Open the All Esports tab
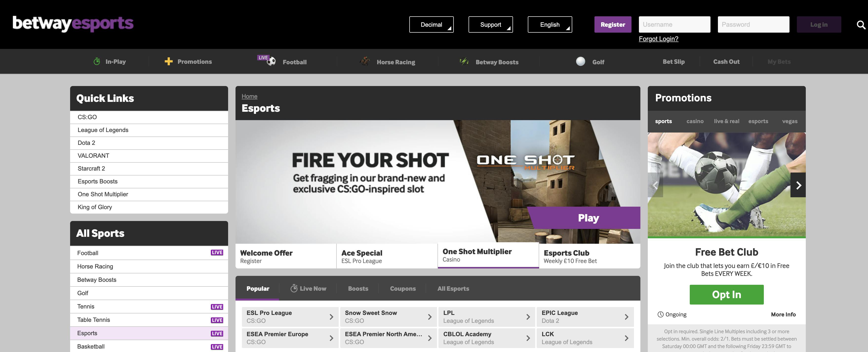This screenshot has height=352, width=868. coord(453,288)
